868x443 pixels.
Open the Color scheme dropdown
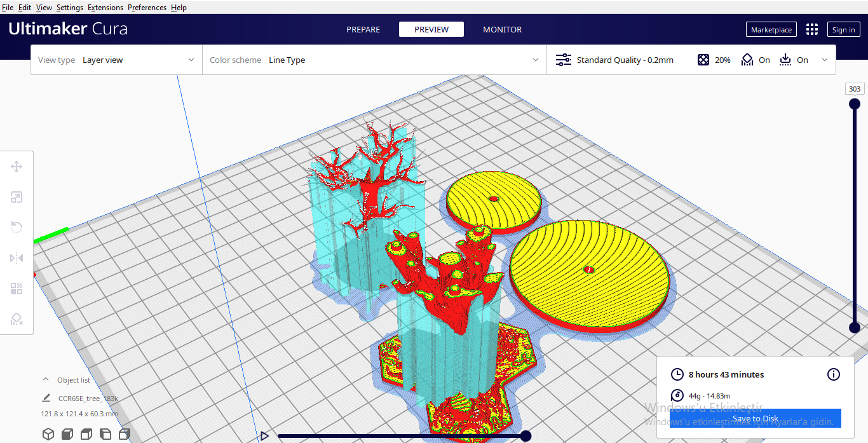coord(375,59)
